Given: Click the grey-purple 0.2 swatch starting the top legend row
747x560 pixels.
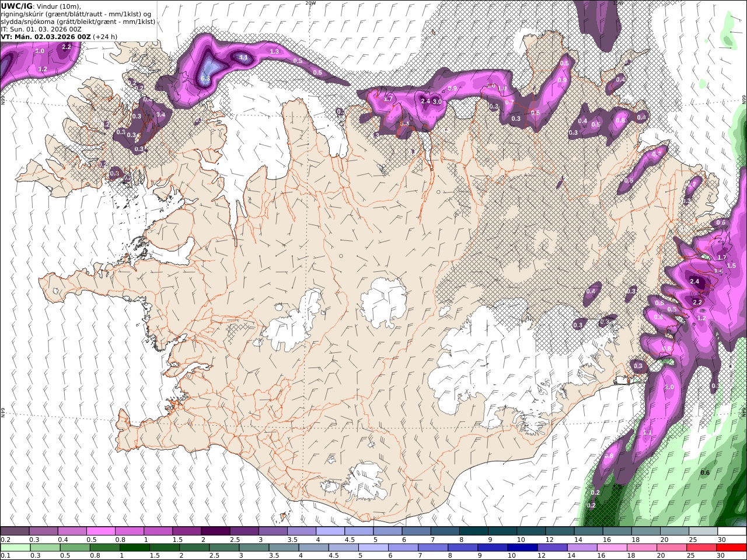Looking at the screenshot, I should (x=15, y=531).
